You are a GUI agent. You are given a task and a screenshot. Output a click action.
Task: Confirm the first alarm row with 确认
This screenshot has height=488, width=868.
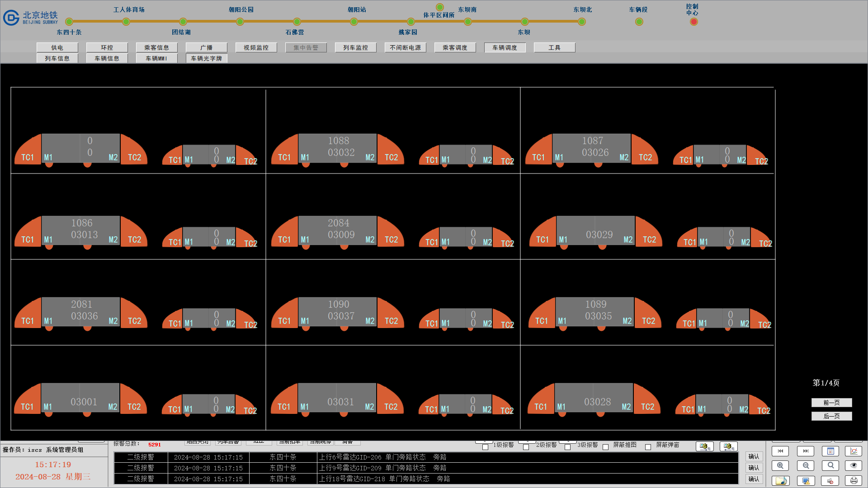[x=754, y=457]
